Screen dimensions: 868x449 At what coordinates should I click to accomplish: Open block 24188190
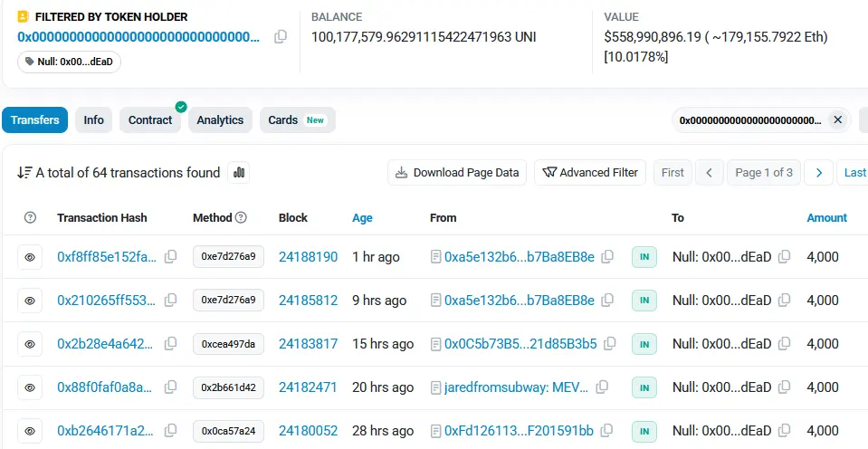(308, 257)
